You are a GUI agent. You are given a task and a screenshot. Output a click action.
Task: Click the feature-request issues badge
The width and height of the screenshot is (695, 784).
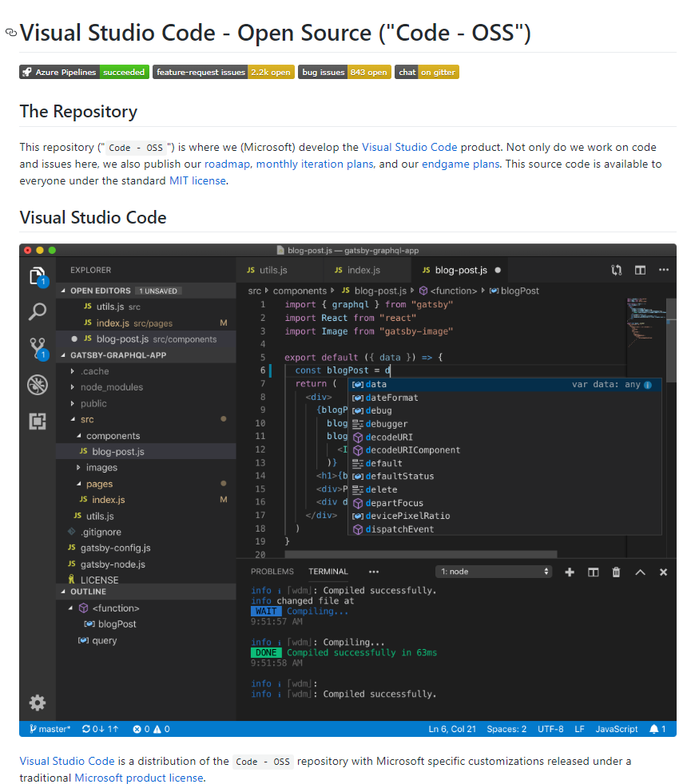[223, 72]
